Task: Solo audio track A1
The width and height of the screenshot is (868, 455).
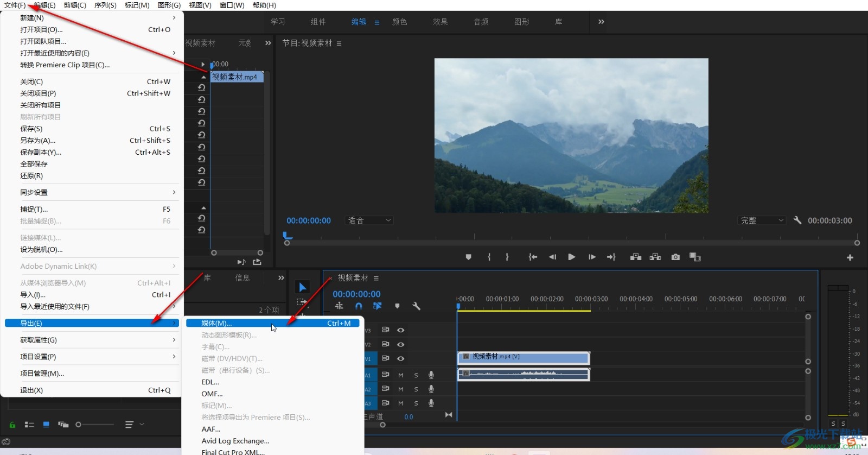Action: coord(416,375)
